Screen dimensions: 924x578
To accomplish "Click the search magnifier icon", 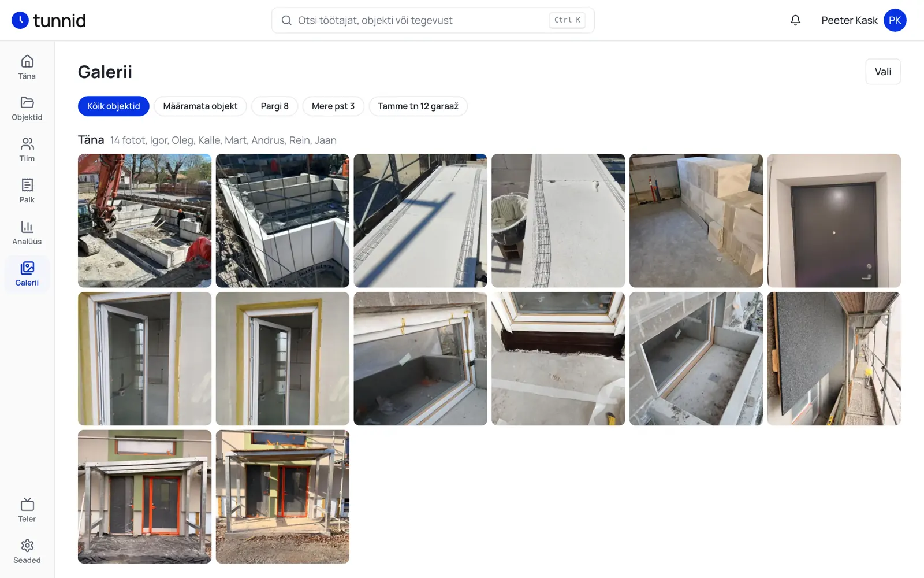I will pos(286,20).
